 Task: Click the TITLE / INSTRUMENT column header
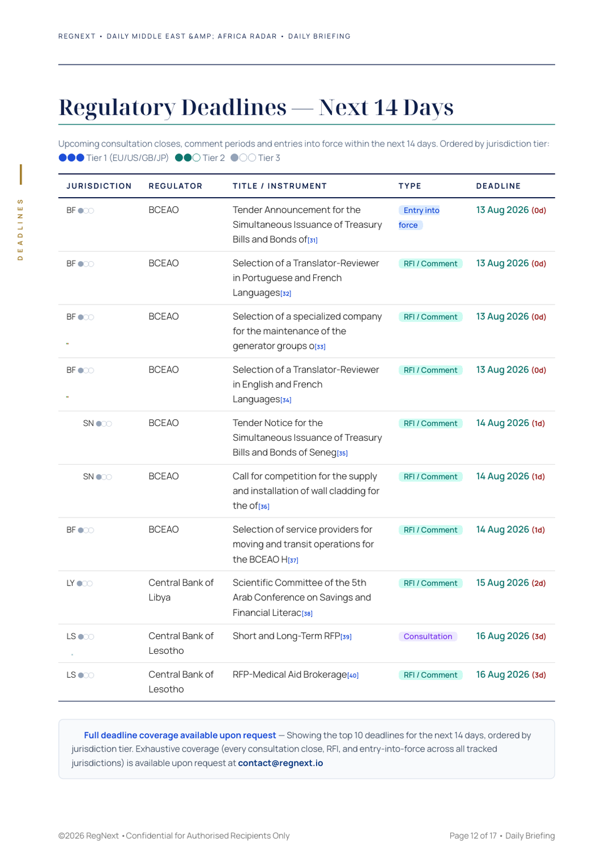(x=280, y=186)
